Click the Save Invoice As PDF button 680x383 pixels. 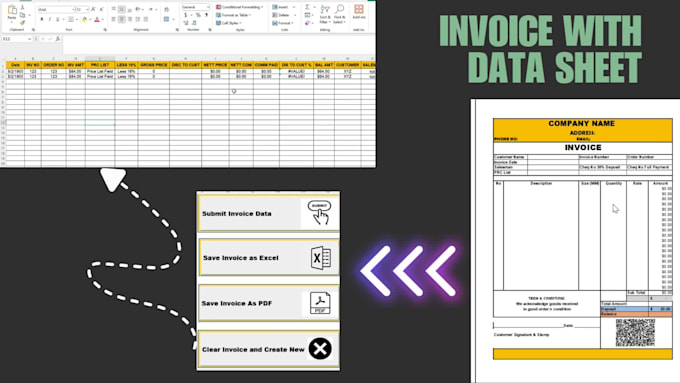coord(268,303)
